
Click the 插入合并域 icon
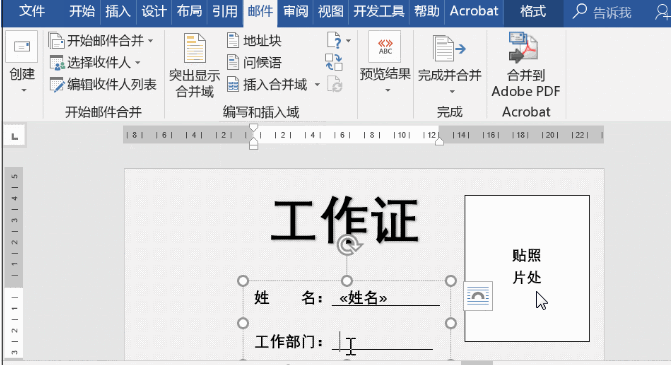click(x=233, y=84)
